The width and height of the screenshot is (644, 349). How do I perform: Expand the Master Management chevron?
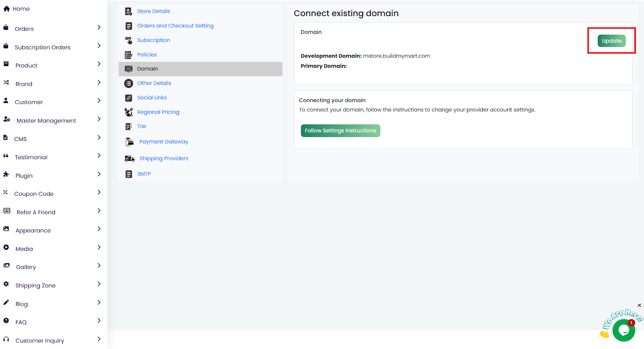click(99, 119)
